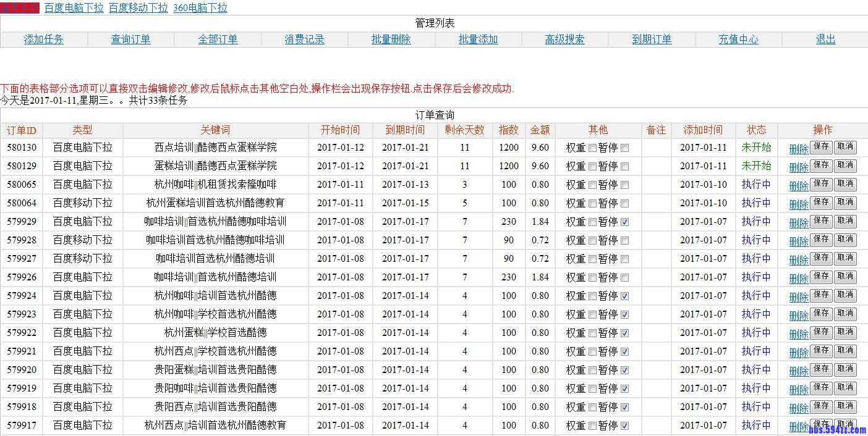
Task: Open 批量添加 batch add function
Action: pyautogui.click(x=478, y=39)
